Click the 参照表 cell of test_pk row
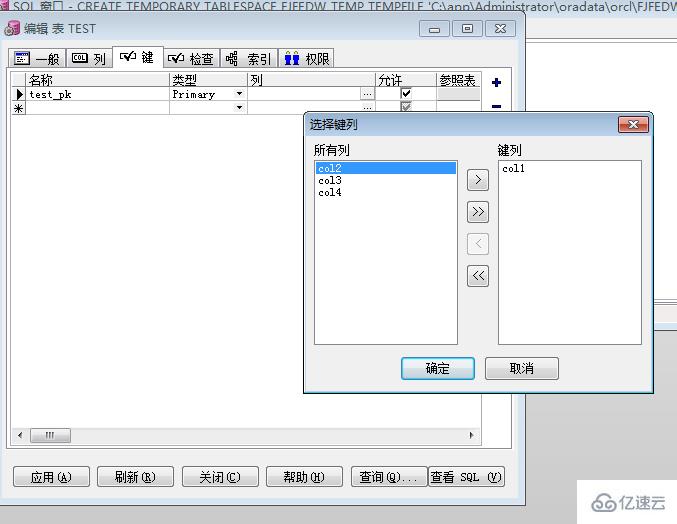The image size is (677, 524). point(459,94)
